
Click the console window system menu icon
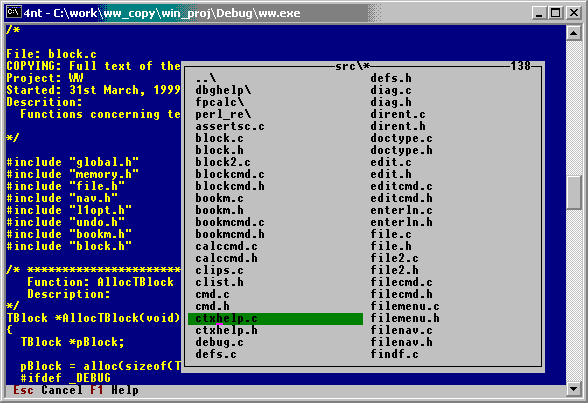[x=14, y=12]
